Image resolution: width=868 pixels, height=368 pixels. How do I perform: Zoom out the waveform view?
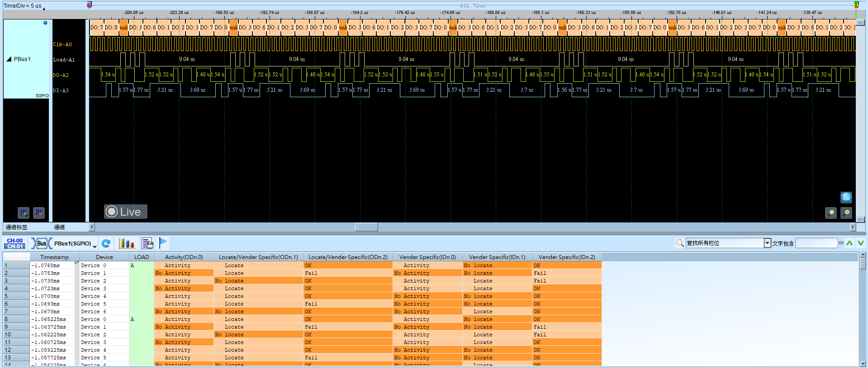(x=831, y=212)
